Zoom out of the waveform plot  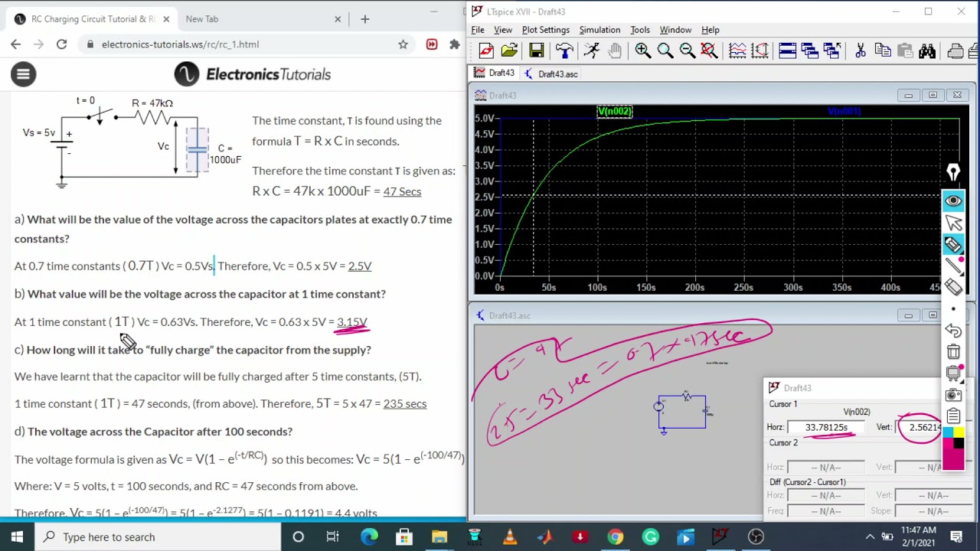tap(687, 51)
